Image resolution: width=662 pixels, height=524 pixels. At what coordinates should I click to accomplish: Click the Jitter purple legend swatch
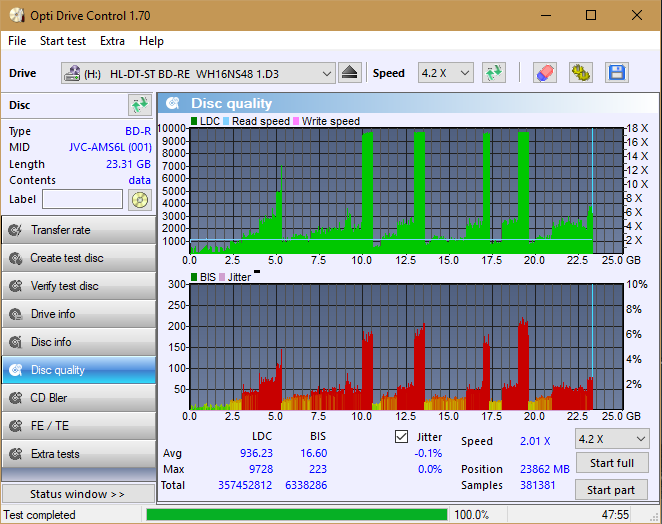tap(222, 277)
